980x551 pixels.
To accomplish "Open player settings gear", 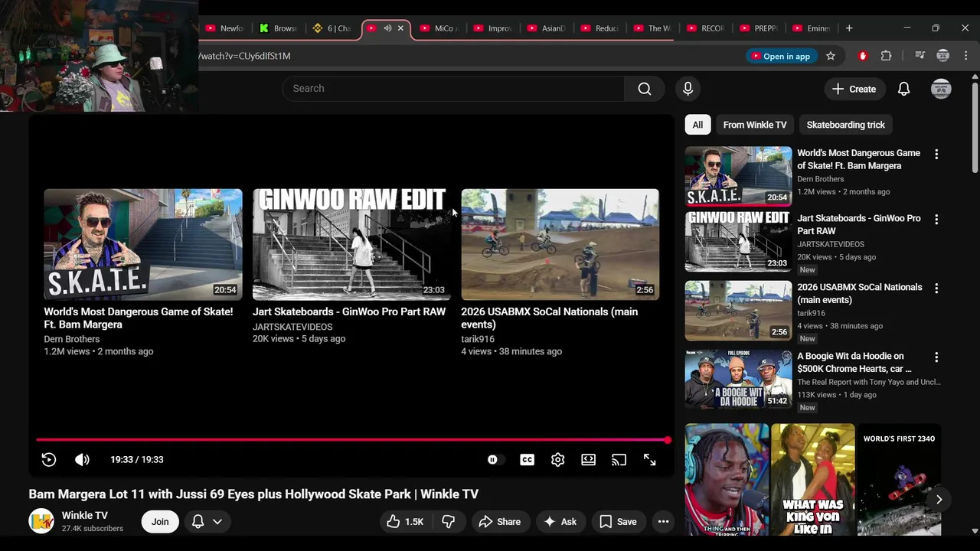I will [x=557, y=459].
